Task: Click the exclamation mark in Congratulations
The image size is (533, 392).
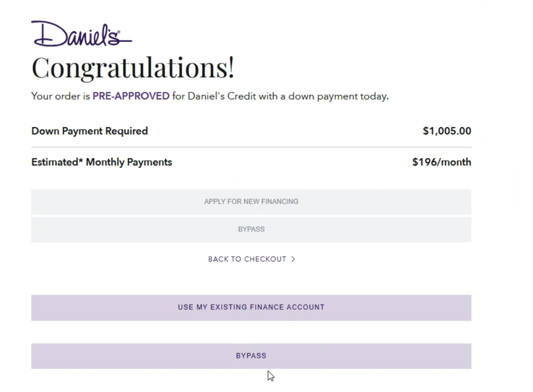Action: tap(231, 67)
